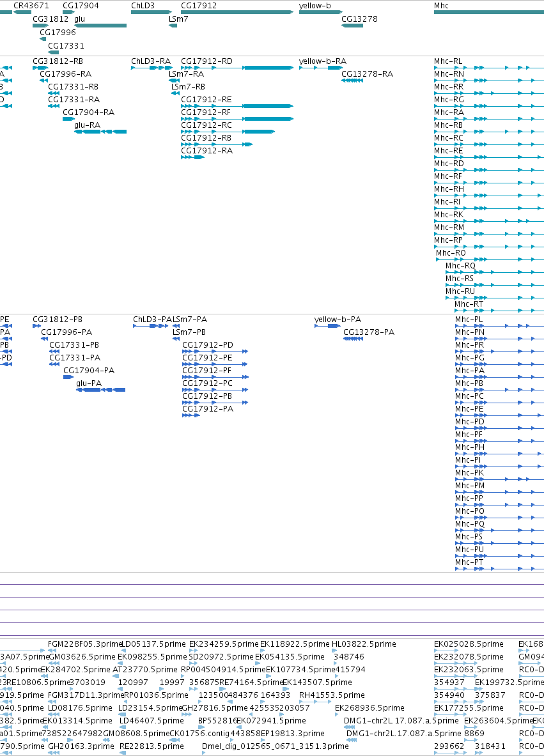Viewport: 544px width, 756px height.
Task: Select the CG13278 gene label
Action: click(359, 19)
